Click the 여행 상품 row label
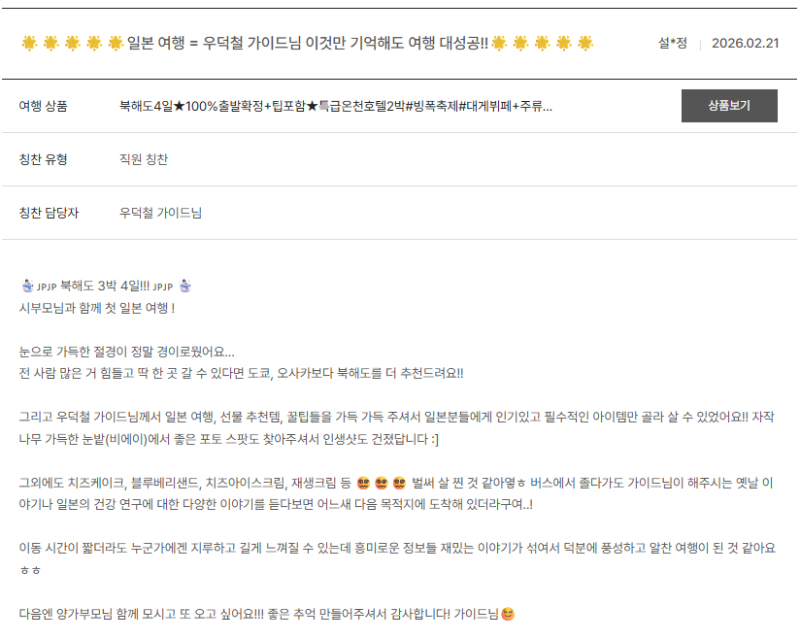The image size is (800, 640). [43, 106]
